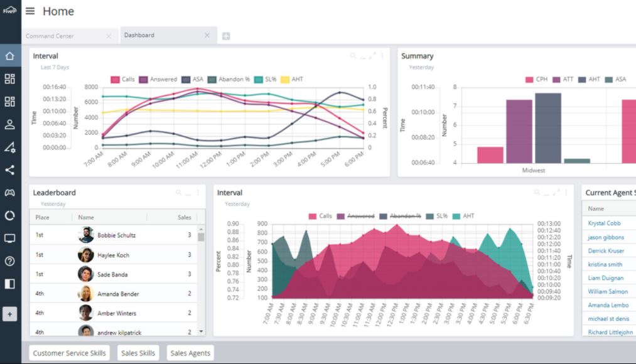Sort Leaderboard by Name column header
The height and width of the screenshot is (364, 636).
point(86,217)
